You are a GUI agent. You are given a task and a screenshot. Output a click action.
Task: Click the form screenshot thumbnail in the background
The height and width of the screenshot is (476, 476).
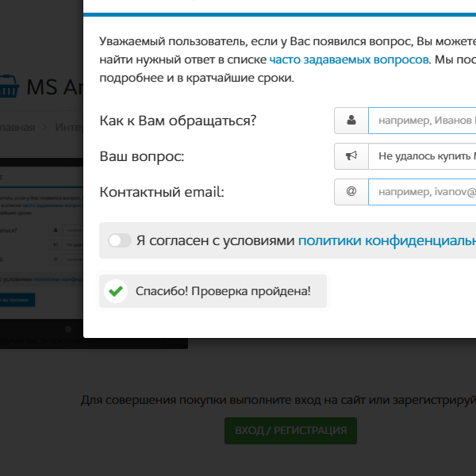pos(41,246)
